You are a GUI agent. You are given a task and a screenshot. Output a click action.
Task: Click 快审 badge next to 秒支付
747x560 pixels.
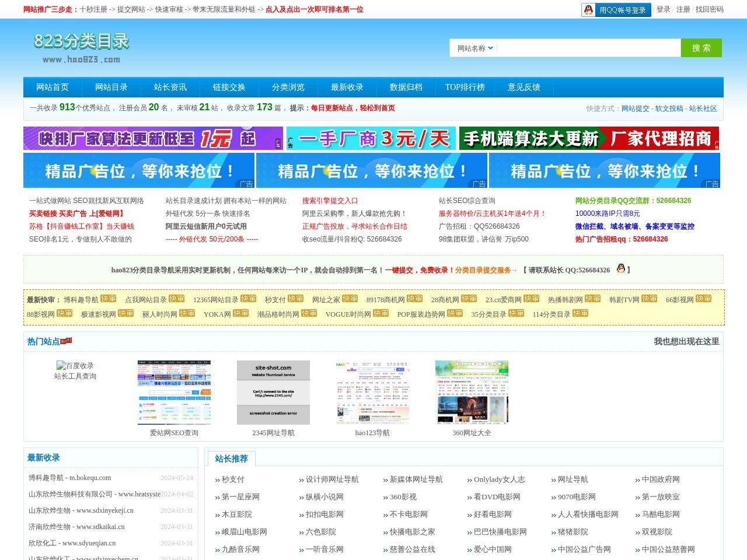(296, 299)
